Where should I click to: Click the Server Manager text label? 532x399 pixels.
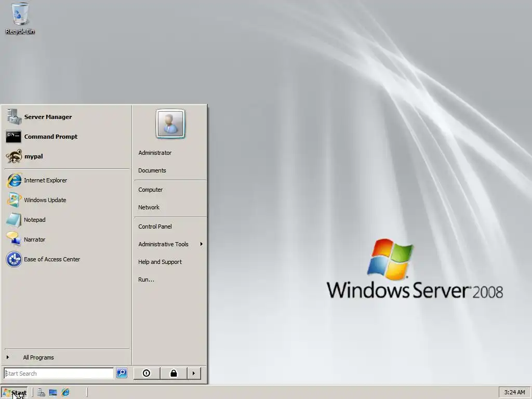[x=48, y=117]
